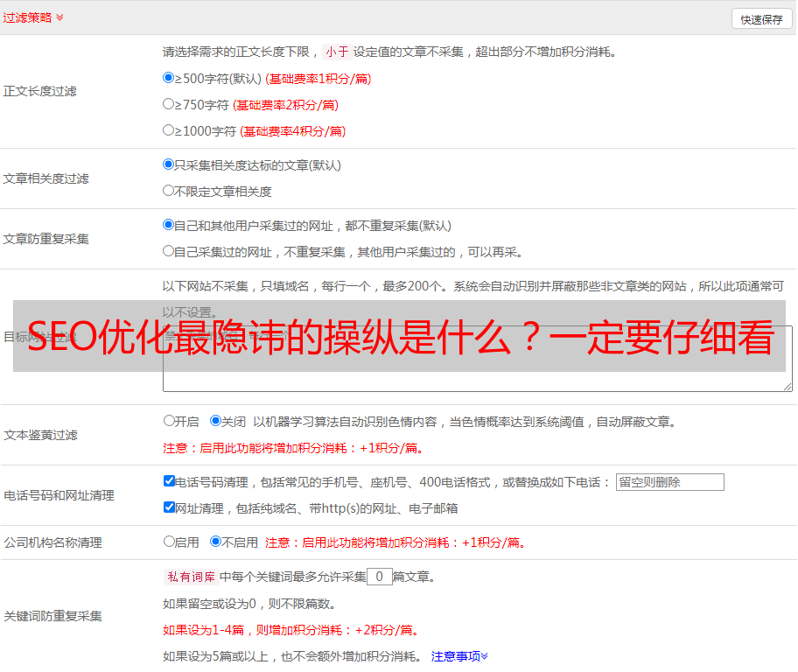Screen dimensions: 798x672
Task: Select 不启用 for 公司机构名称清理
Action: pos(215,541)
